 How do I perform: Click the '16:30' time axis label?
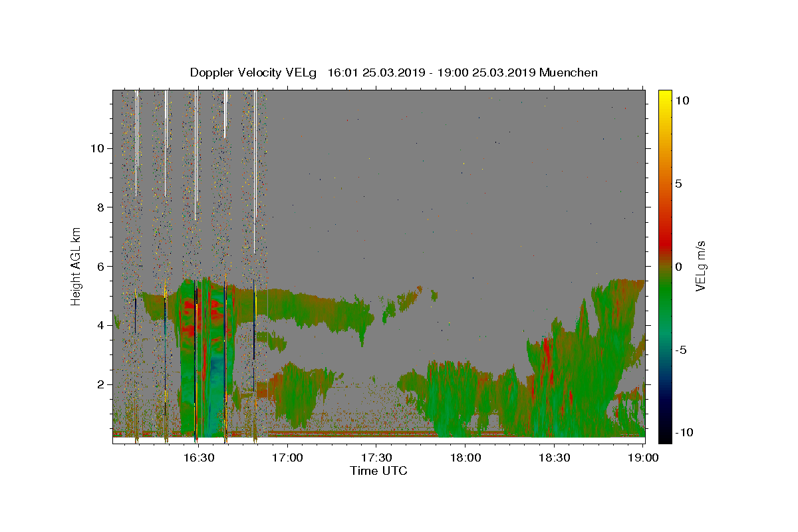pos(199,458)
